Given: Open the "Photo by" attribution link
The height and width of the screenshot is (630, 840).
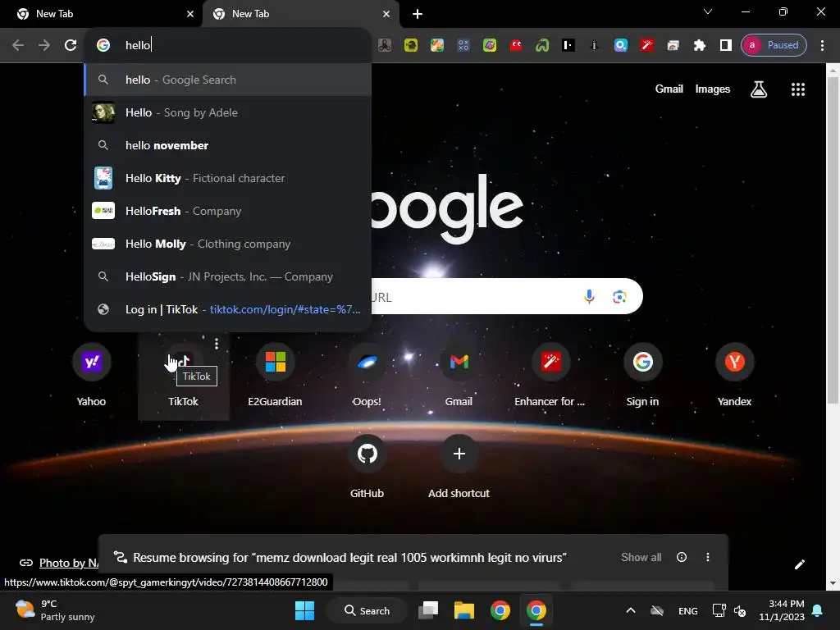Looking at the screenshot, I should coord(69,563).
